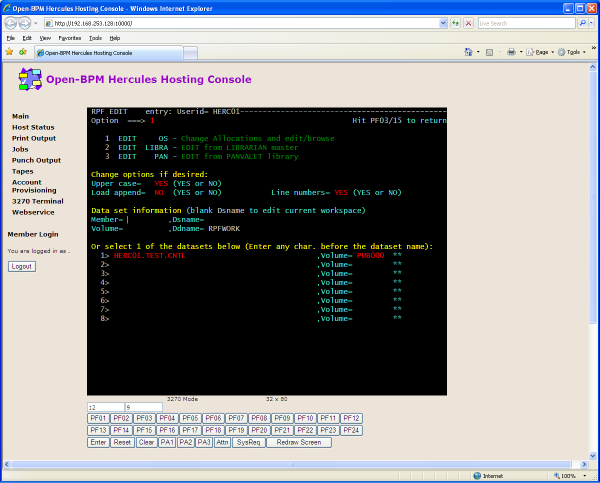Click the PF12 key button
Viewport: 600px width, 483px height.
tap(351, 418)
